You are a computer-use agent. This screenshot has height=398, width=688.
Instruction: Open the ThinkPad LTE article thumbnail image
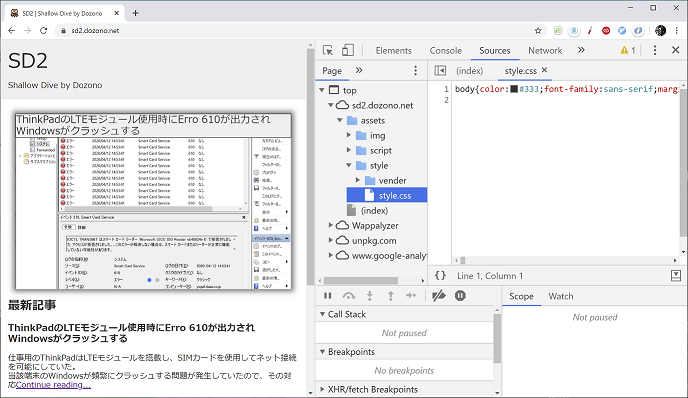(153, 201)
